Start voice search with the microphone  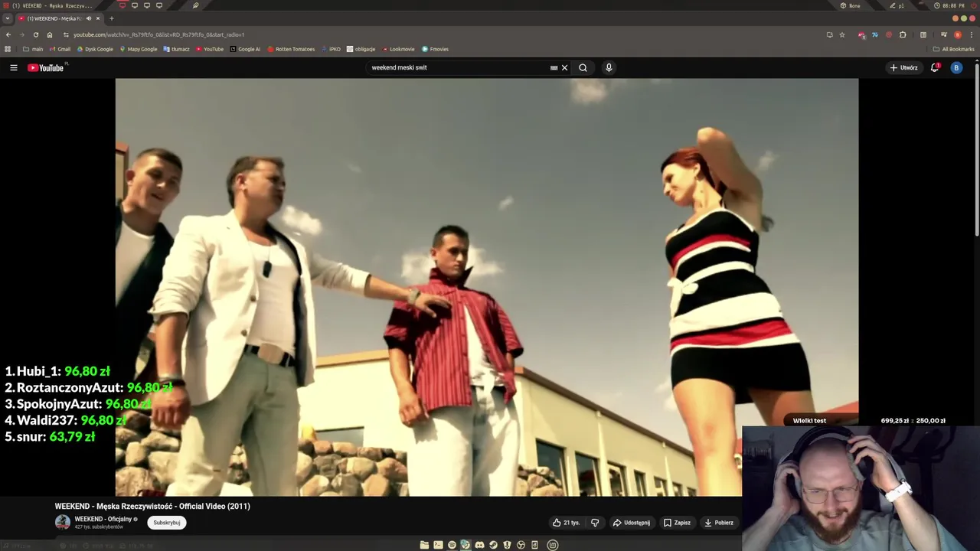click(609, 67)
